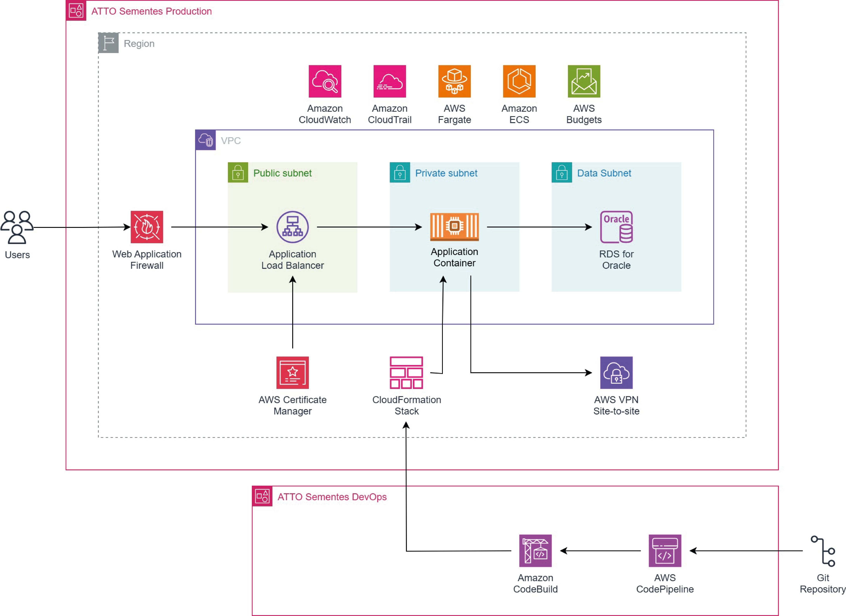
Task: Select the AWS VPN Site-to-site icon
Action: click(616, 373)
